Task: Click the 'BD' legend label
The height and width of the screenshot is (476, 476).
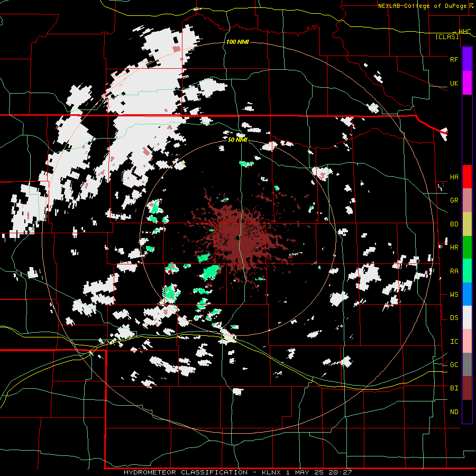Action: click(454, 224)
